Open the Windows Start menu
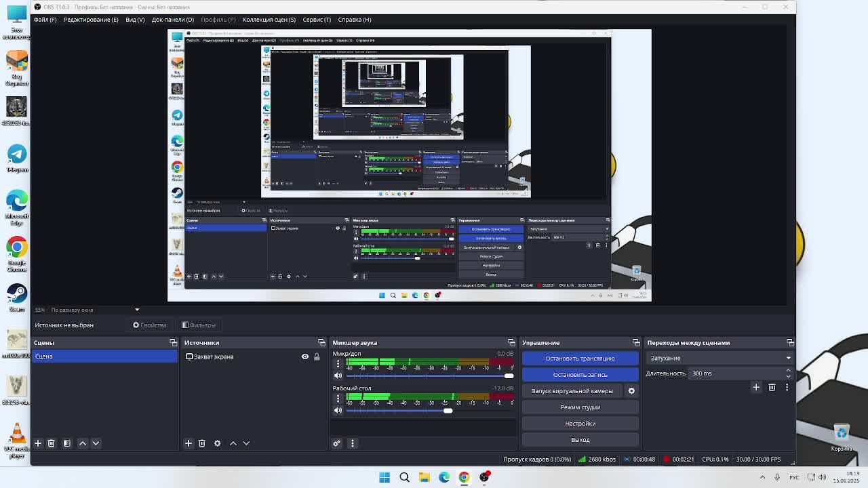This screenshot has height=488, width=868. (x=384, y=477)
